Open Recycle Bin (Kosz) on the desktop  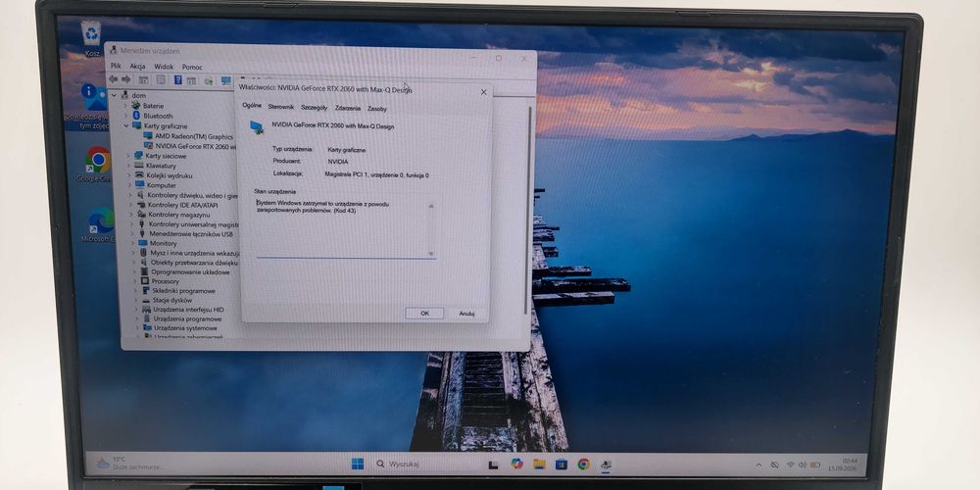point(91,37)
